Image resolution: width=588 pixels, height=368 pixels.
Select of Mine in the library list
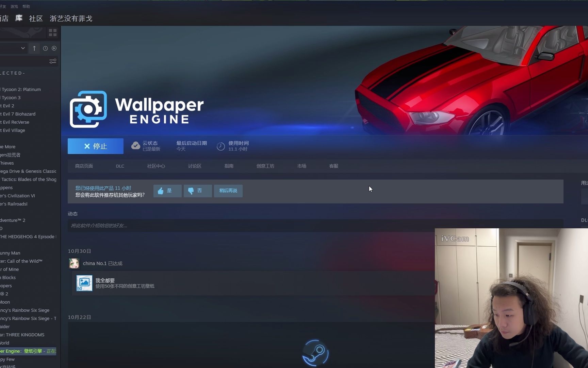[x=28, y=269]
